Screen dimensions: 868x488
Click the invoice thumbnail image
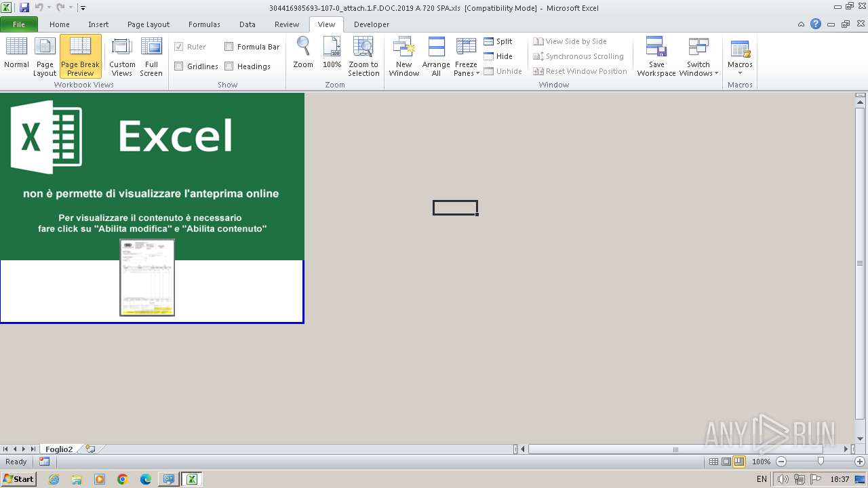click(147, 277)
